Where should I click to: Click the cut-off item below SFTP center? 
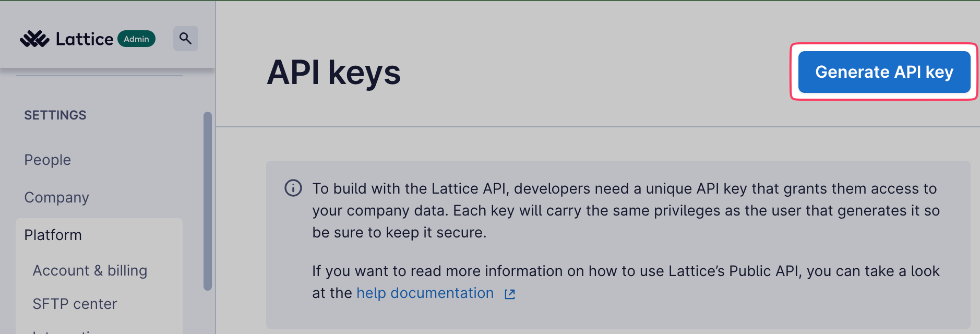tap(68, 331)
